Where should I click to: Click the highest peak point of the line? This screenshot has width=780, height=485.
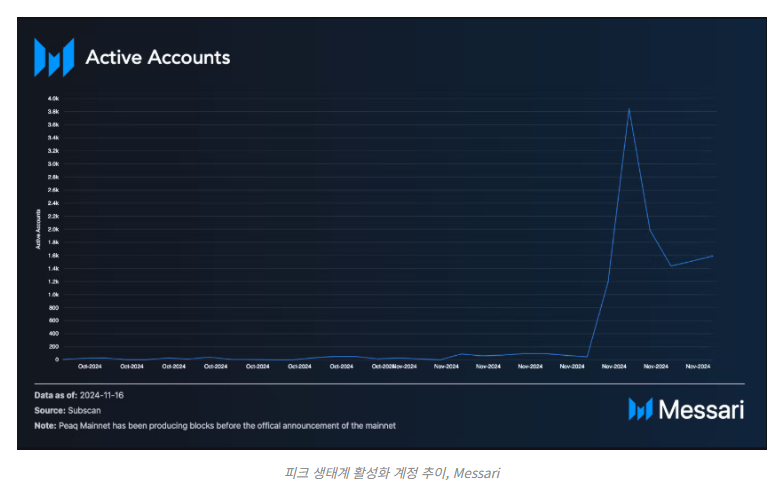point(628,109)
